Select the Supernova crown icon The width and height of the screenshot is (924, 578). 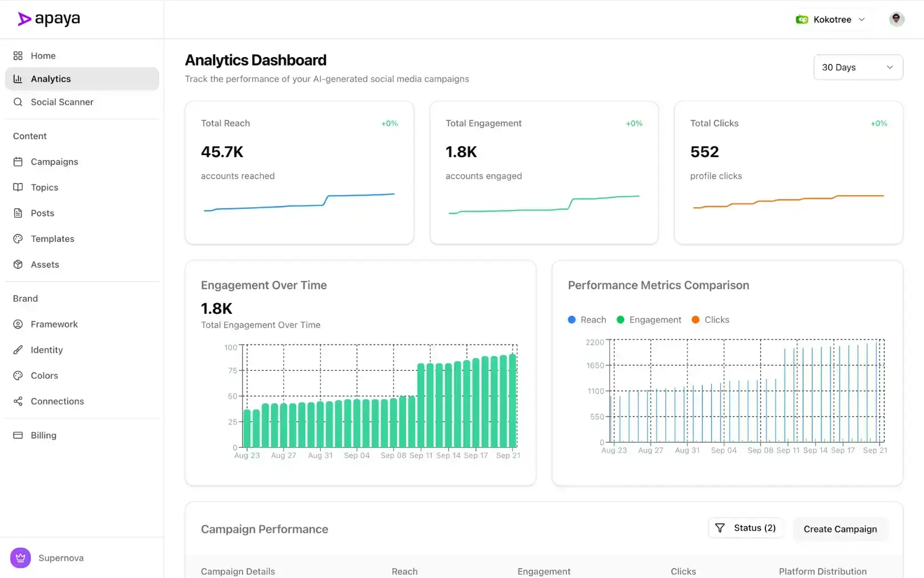[21, 557]
